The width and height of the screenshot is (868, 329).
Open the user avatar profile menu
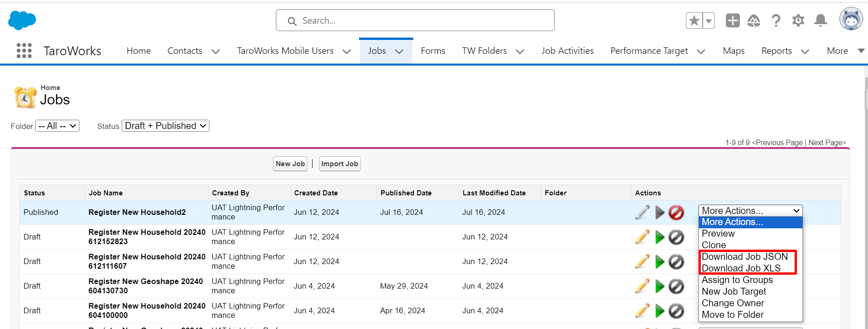[x=851, y=19]
